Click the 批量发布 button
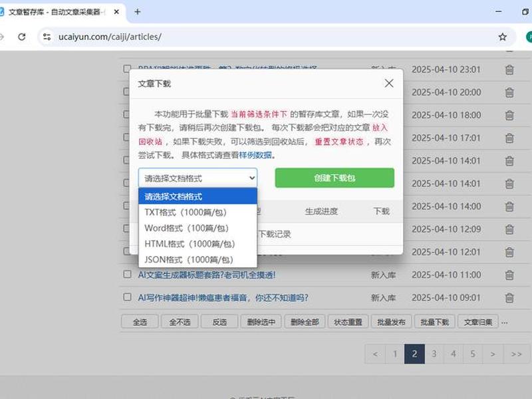 (x=391, y=322)
